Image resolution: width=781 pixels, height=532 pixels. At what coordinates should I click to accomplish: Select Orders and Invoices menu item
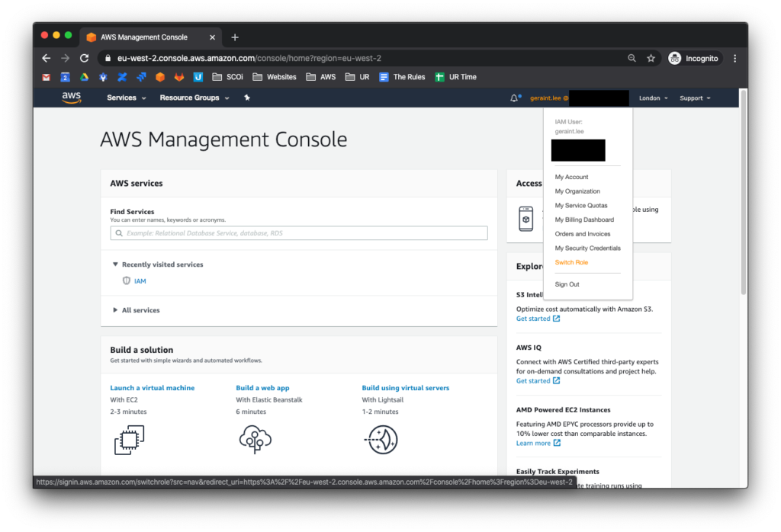(582, 234)
